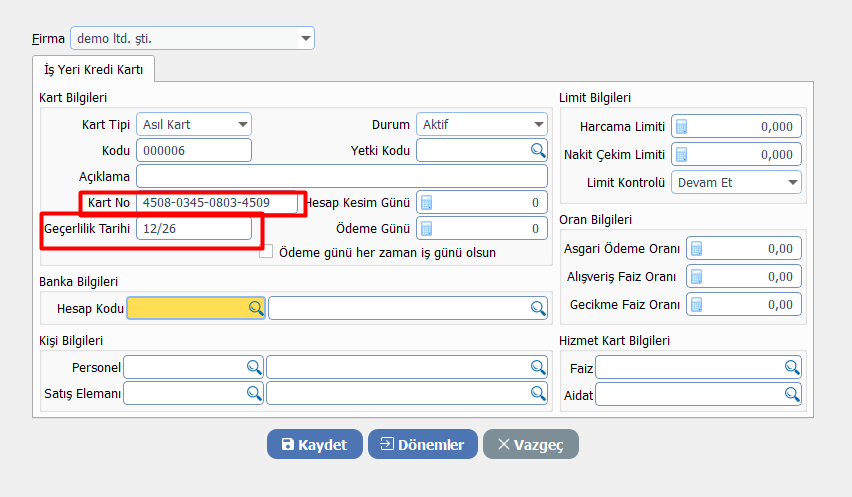Screen dimensions: 852x497
Task: Click the Kaydet save button
Action: [314, 445]
